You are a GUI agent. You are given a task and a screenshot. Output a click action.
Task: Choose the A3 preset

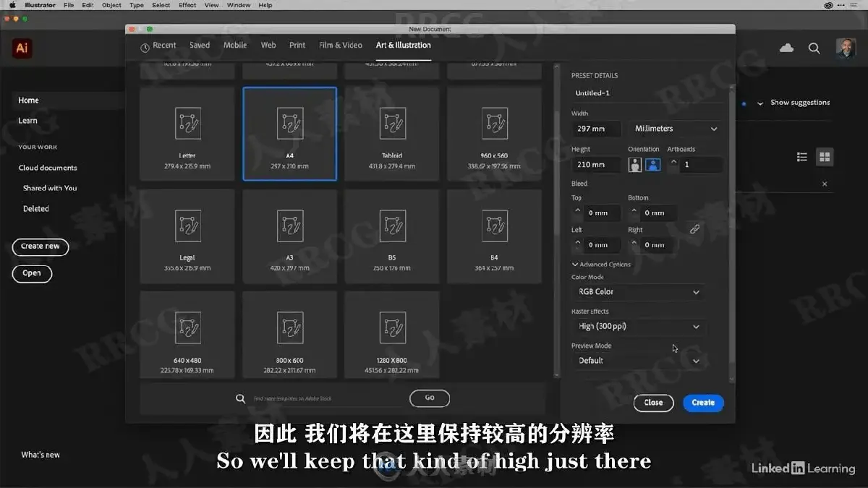[289, 236]
